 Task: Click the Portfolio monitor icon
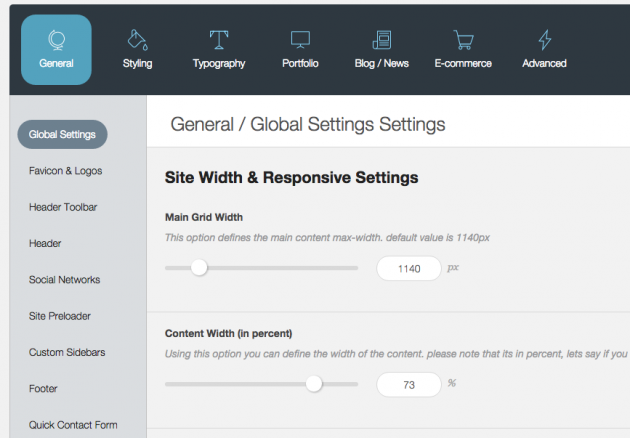click(300, 40)
